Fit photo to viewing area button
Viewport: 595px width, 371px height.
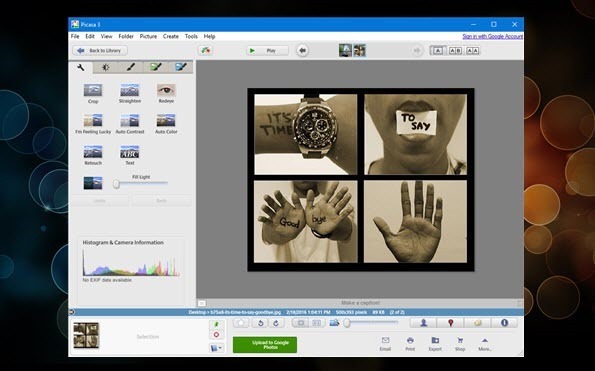pyautogui.click(x=301, y=323)
